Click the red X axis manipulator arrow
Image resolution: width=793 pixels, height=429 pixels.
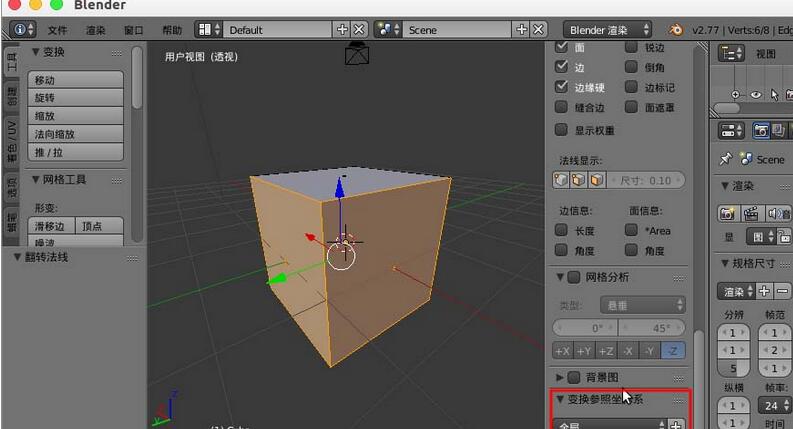(x=311, y=237)
